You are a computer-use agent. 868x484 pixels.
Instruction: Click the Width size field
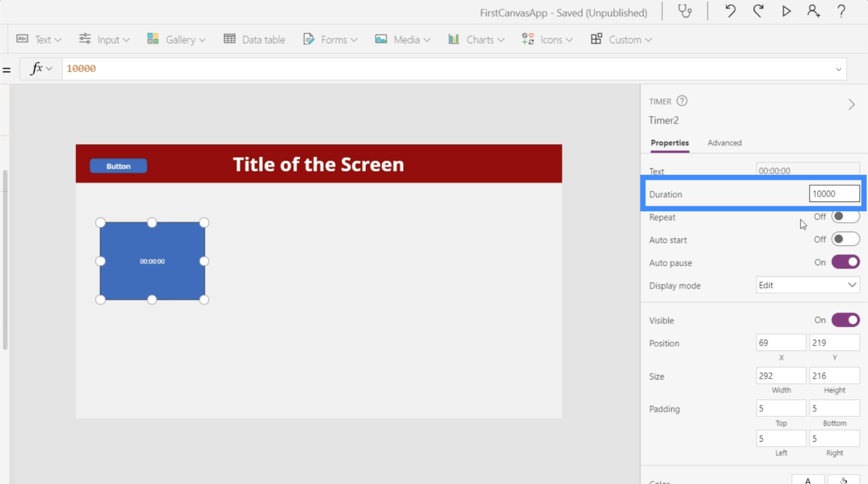pyautogui.click(x=781, y=376)
